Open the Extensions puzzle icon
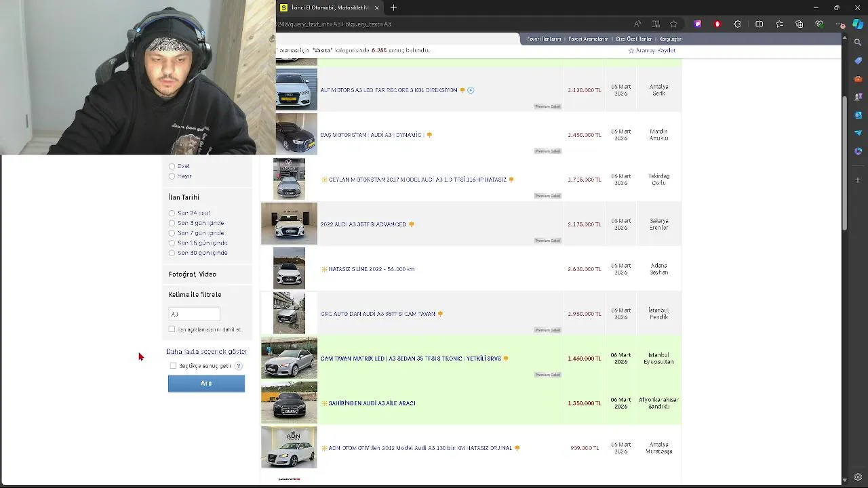868x488 pixels. (x=738, y=24)
